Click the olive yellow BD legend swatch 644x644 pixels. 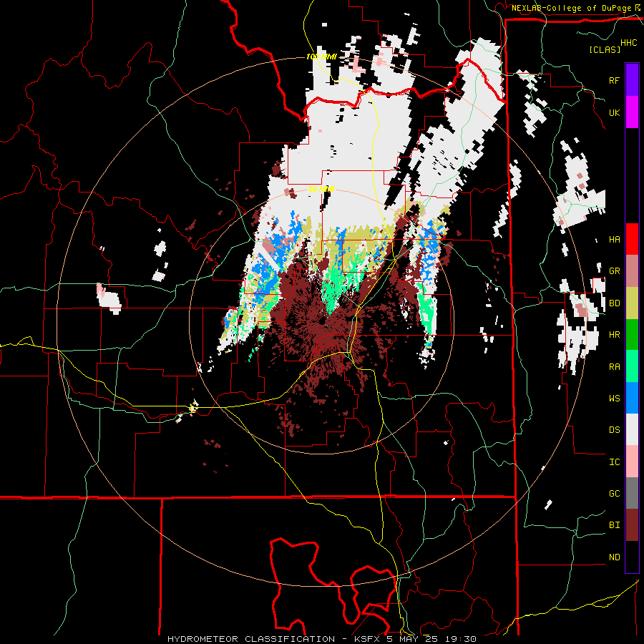632,303
